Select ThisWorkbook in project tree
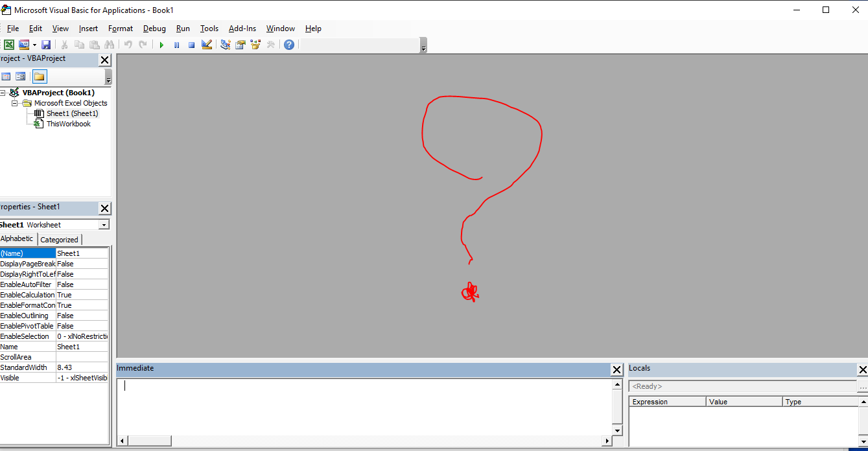Viewport: 868px width, 451px height. 68,124
